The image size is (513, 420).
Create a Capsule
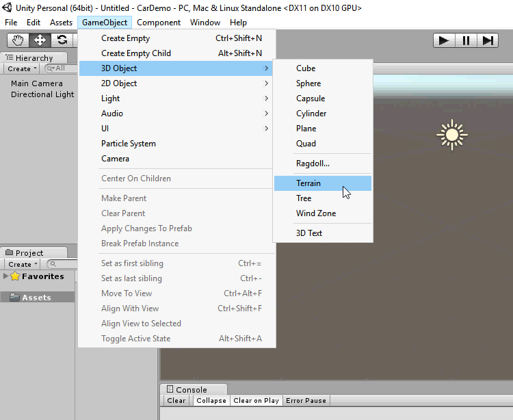point(323,99)
